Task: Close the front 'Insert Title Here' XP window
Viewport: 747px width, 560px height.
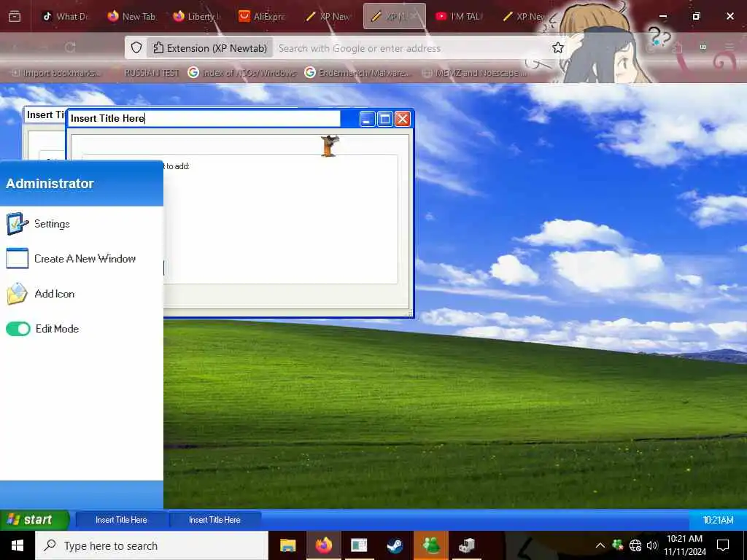Action: (x=403, y=119)
